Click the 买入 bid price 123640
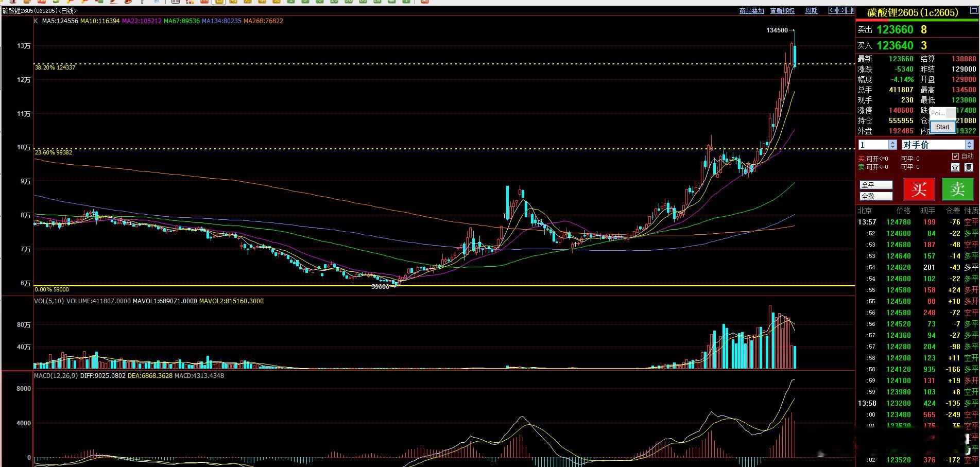This screenshot has width=980, height=467. point(895,46)
